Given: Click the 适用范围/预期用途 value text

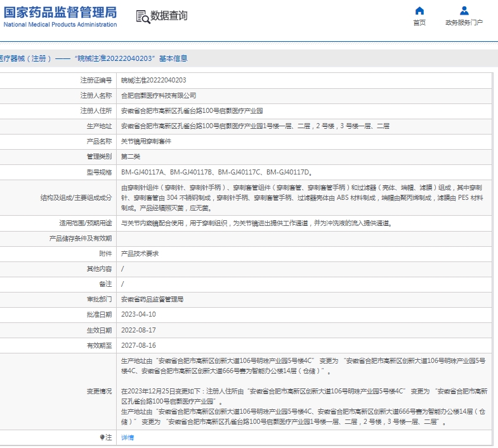Looking at the screenshot, I should pyautogui.click(x=257, y=223).
